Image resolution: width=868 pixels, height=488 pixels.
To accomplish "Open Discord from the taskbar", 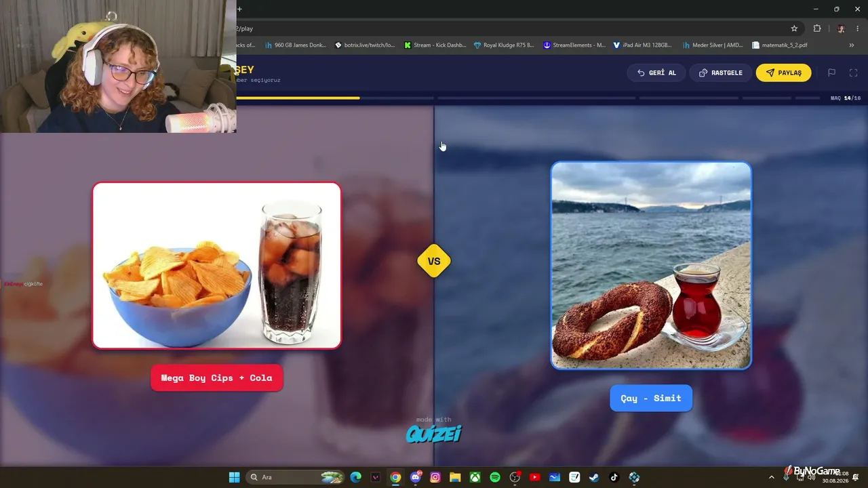I will pyautogui.click(x=416, y=477).
